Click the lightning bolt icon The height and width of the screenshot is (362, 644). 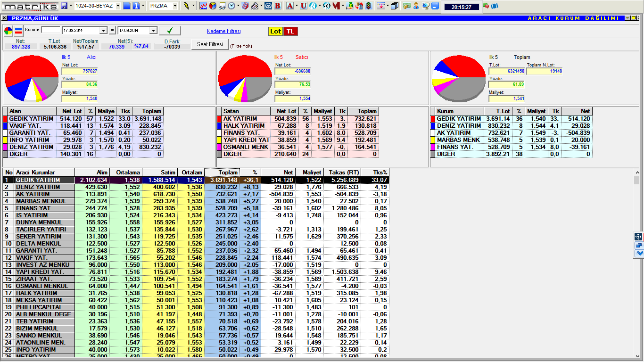click(x=188, y=6)
